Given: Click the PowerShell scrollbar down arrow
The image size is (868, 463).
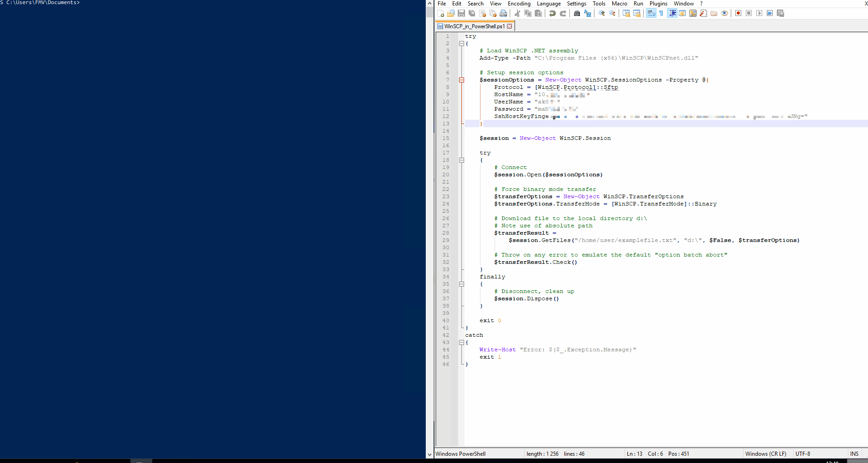Looking at the screenshot, I should pyautogui.click(x=429, y=454).
